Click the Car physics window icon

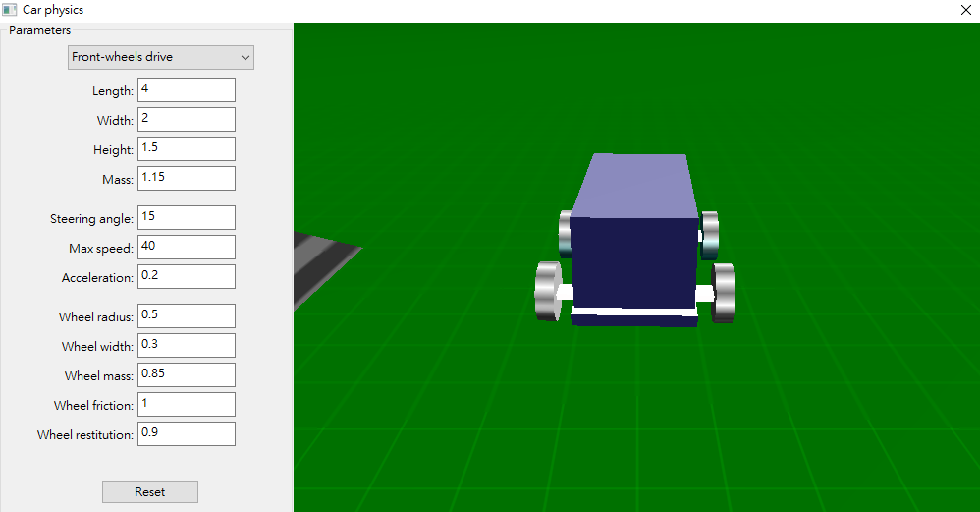click(10, 10)
